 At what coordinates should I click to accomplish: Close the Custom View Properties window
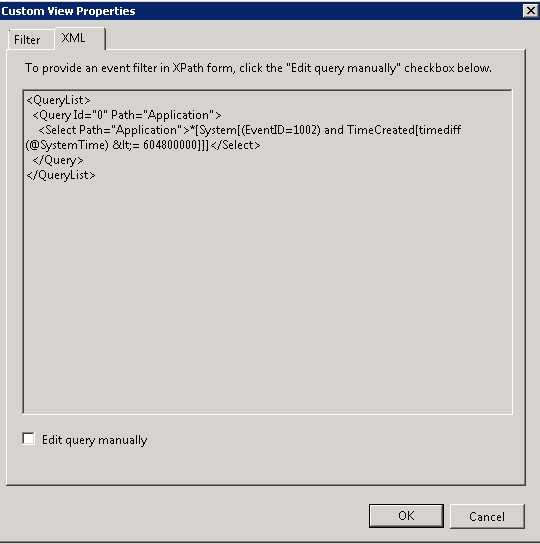click(531, 11)
